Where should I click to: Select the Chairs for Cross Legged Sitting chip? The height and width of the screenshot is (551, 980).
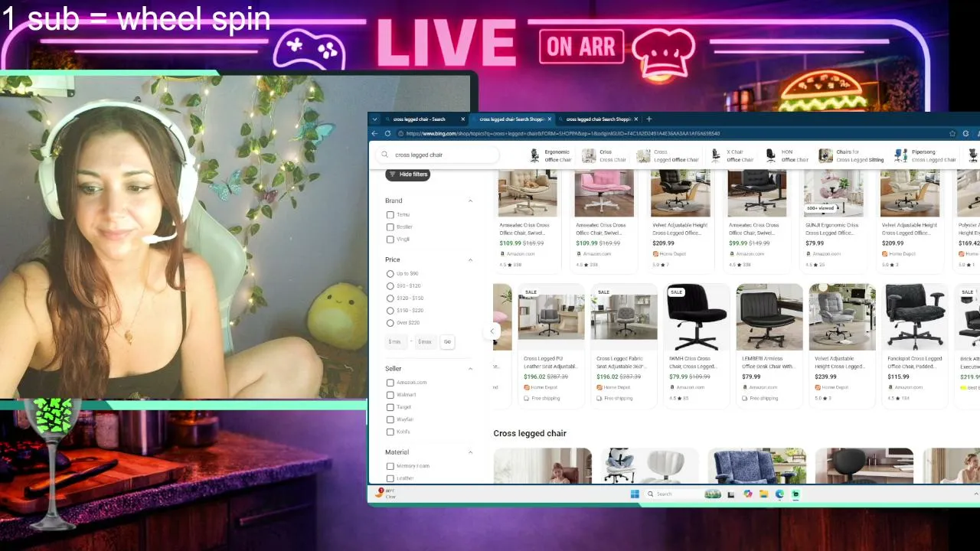point(851,155)
